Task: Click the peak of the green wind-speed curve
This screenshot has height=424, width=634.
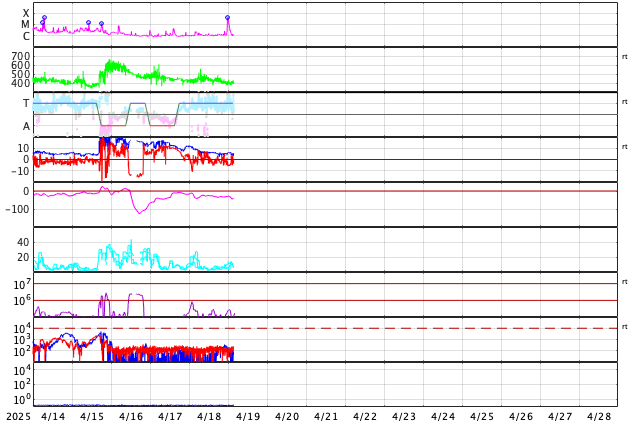Action: click(110, 61)
